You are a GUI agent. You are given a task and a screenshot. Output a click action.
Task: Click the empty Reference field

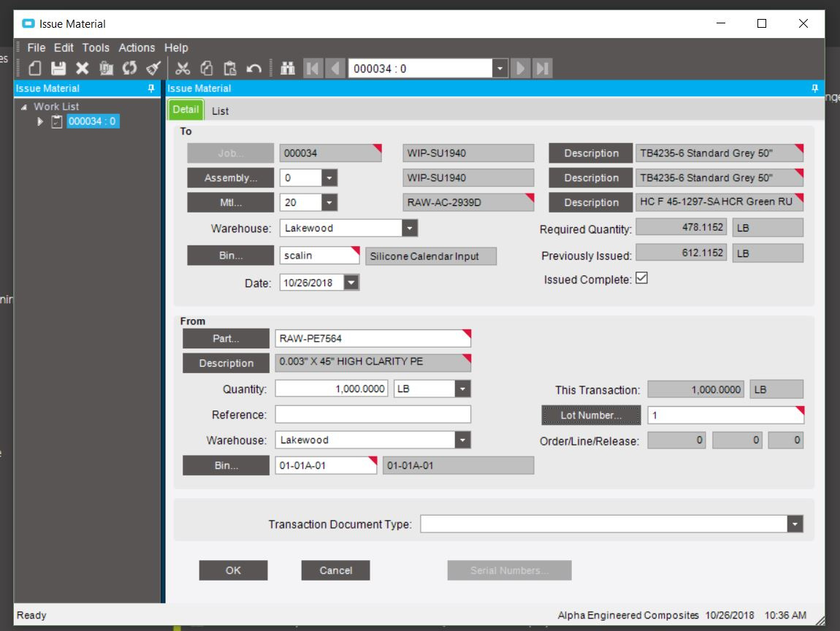click(373, 414)
